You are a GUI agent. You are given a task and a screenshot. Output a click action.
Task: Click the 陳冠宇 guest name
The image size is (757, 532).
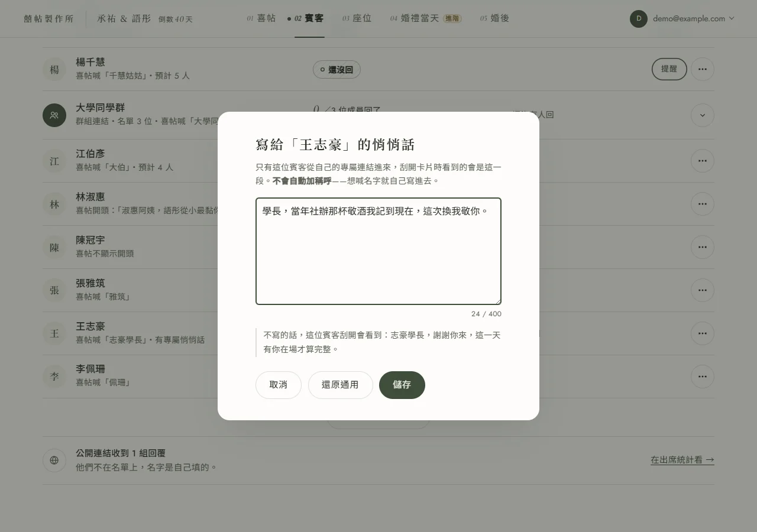tap(90, 240)
